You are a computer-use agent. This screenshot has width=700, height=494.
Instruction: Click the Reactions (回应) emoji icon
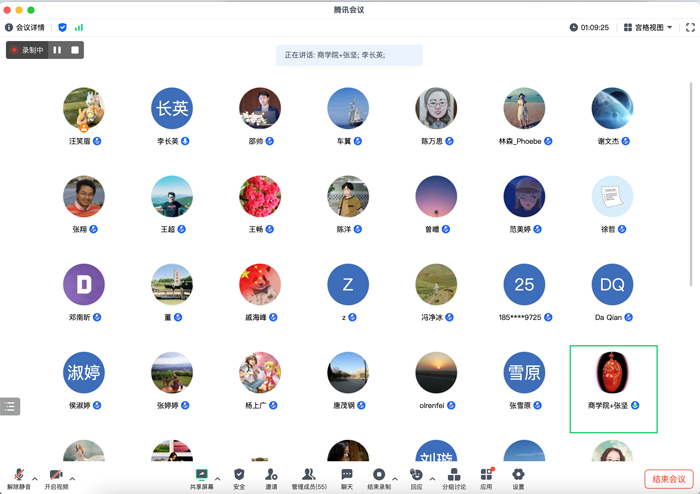[416, 476]
